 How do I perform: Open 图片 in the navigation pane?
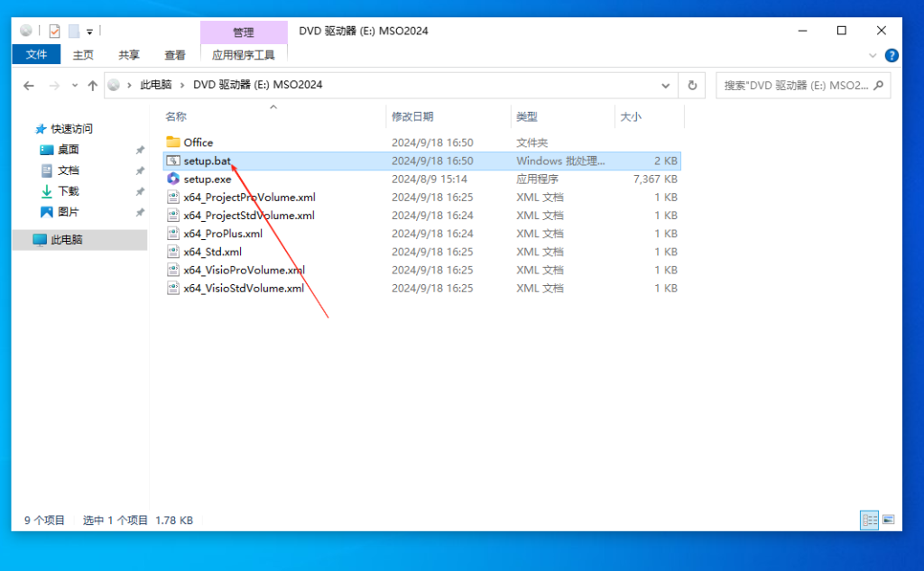[69, 212]
